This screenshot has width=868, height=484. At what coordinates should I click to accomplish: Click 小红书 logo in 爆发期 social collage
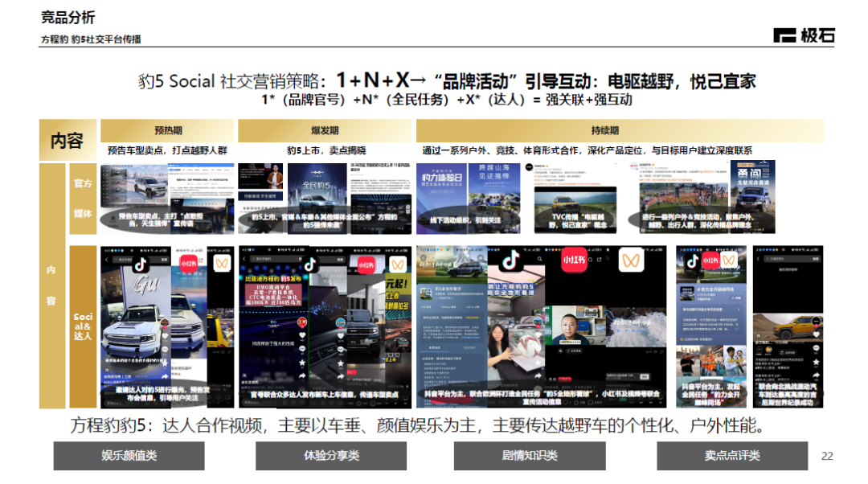pos(366,265)
